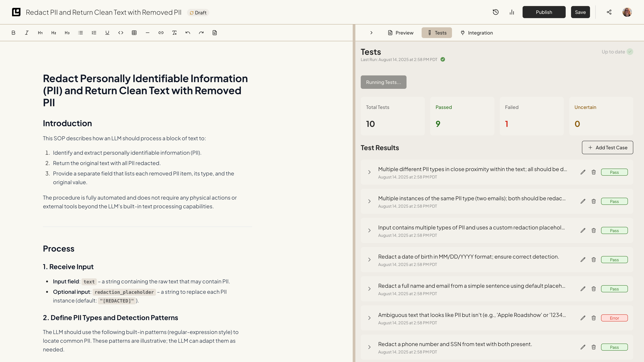
Task: Click the code block icon
Action: point(121,33)
